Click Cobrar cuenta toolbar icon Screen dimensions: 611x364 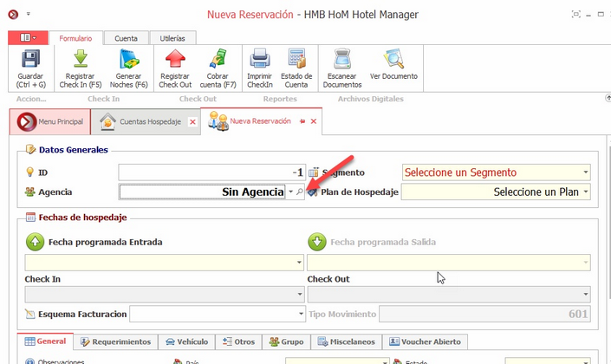pyautogui.click(x=217, y=60)
